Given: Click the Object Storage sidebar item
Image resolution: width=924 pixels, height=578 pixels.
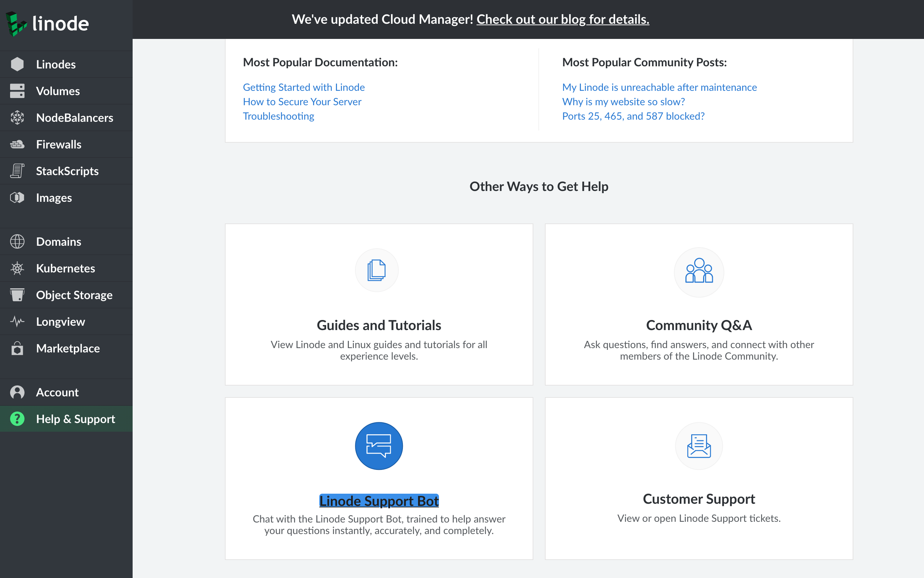Looking at the screenshot, I should [74, 294].
